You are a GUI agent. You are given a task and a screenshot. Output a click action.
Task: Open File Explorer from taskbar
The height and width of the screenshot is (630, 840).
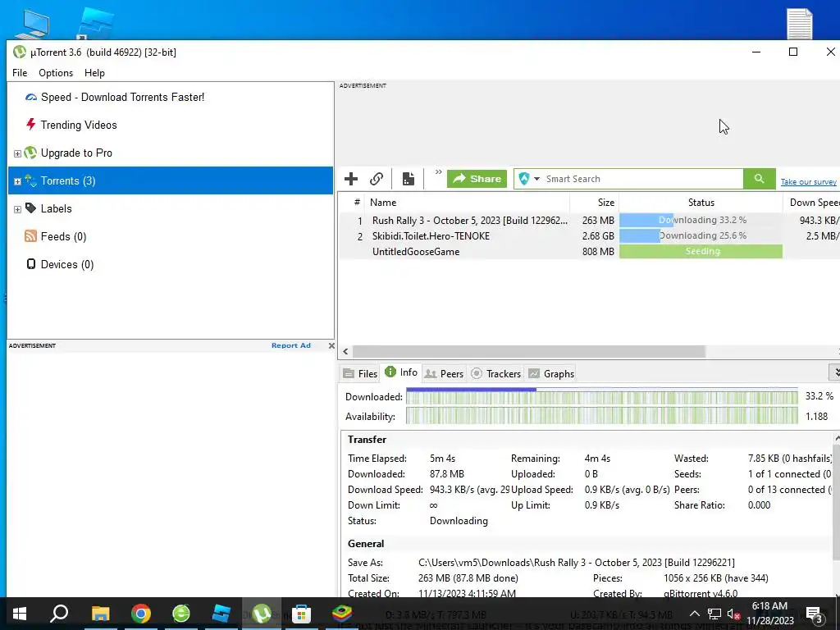[x=100, y=614]
